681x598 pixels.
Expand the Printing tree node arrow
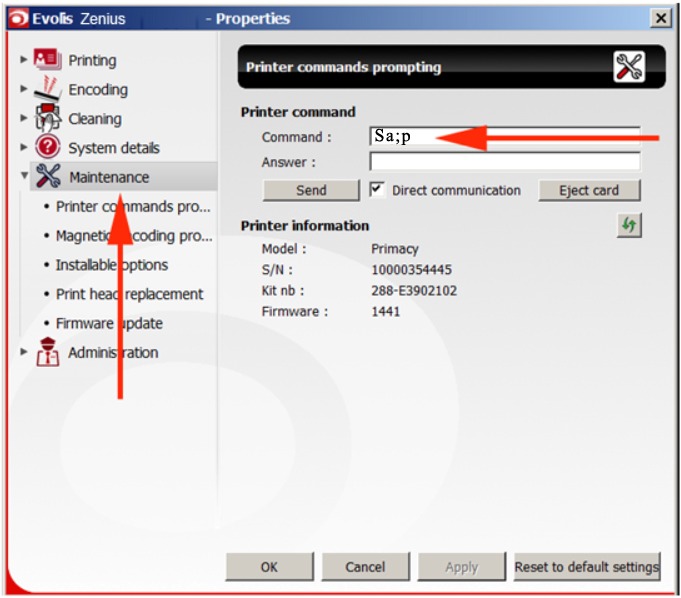pos(24,60)
